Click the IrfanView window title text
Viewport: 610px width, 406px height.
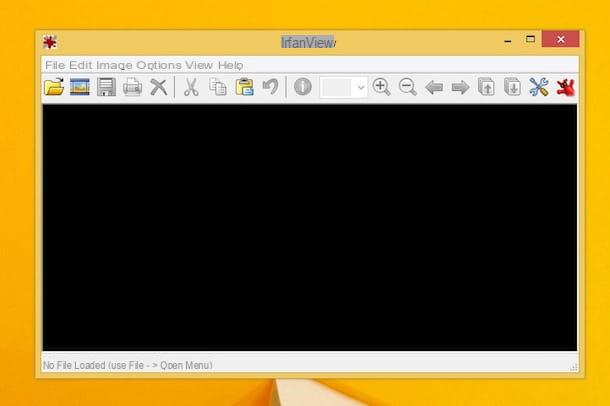(308, 42)
